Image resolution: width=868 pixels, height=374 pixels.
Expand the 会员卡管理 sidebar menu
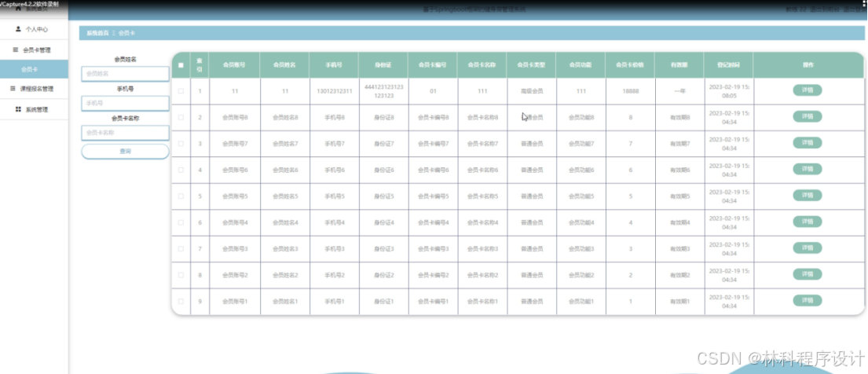(x=34, y=49)
